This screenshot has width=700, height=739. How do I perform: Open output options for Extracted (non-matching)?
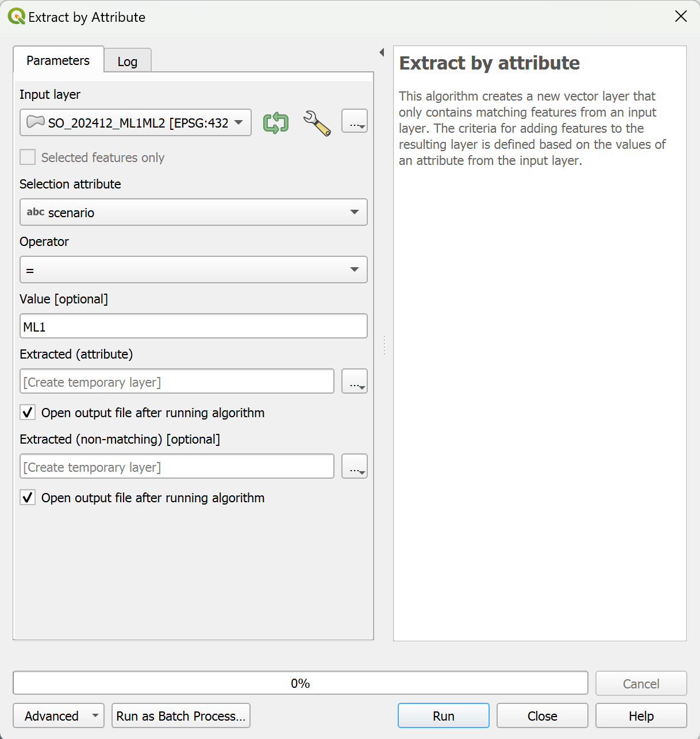coord(355,467)
